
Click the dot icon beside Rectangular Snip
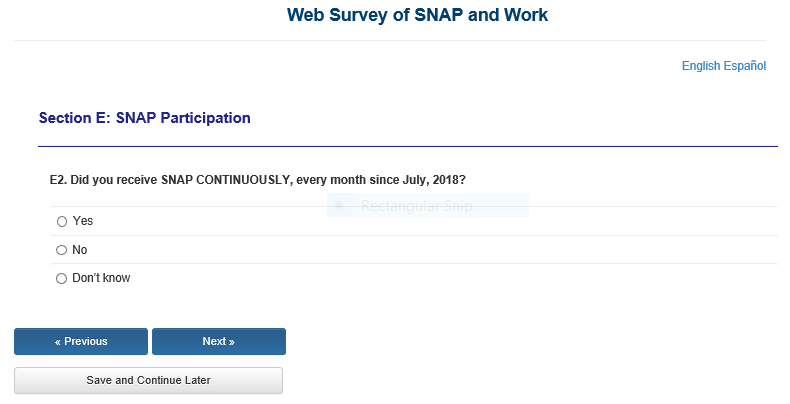click(x=339, y=206)
